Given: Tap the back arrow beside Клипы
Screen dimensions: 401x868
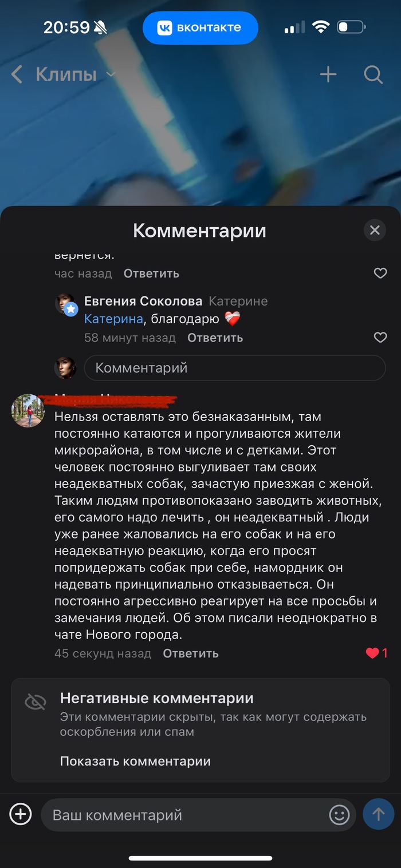Looking at the screenshot, I should click(x=17, y=74).
